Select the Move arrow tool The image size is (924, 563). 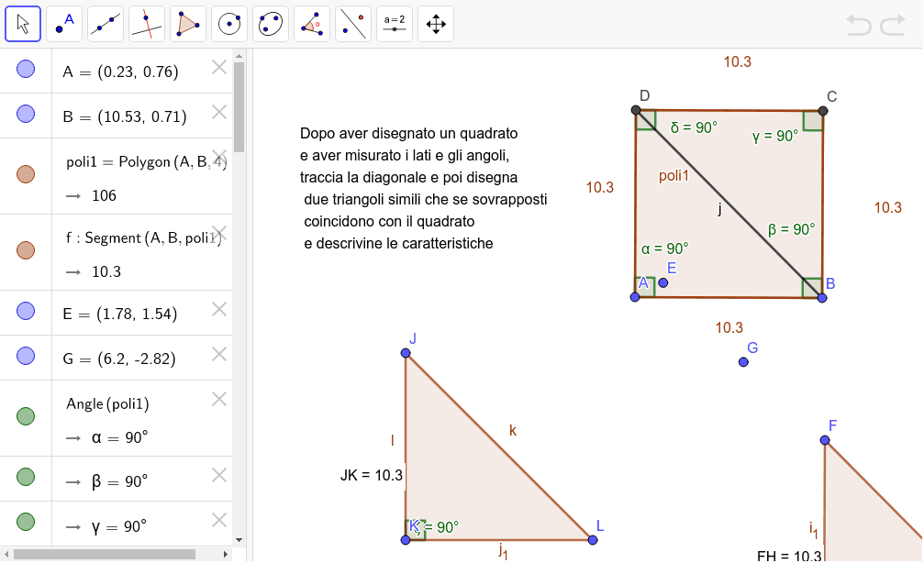23,24
